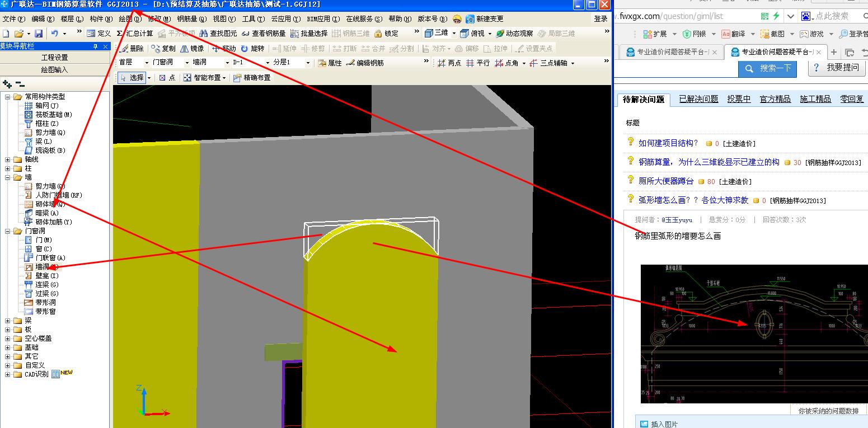Screen dimensions: 868x428
Task: Open new browser tab with plus icon
Action: (x=834, y=52)
